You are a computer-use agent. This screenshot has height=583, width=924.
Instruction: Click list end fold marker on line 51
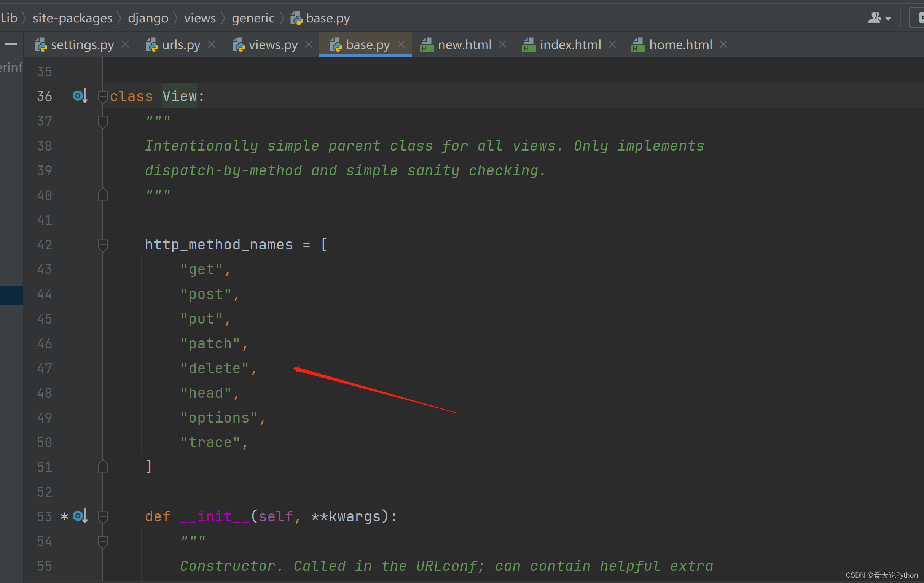tap(102, 466)
